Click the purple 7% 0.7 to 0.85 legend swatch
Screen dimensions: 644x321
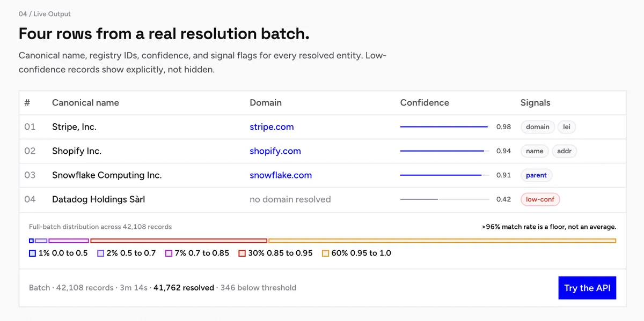pos(169,253)
